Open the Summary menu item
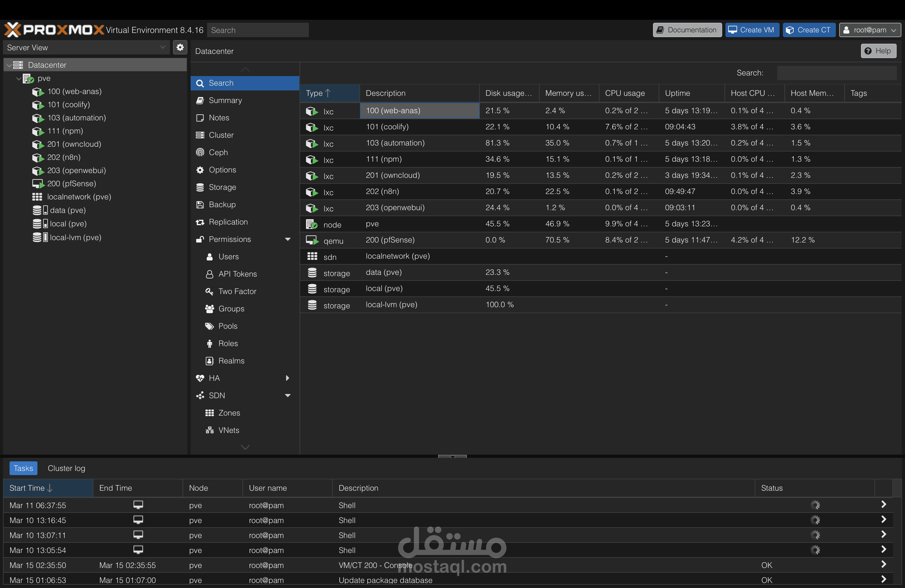The width and height of the screenshot is (905, 588). point(225,100)
